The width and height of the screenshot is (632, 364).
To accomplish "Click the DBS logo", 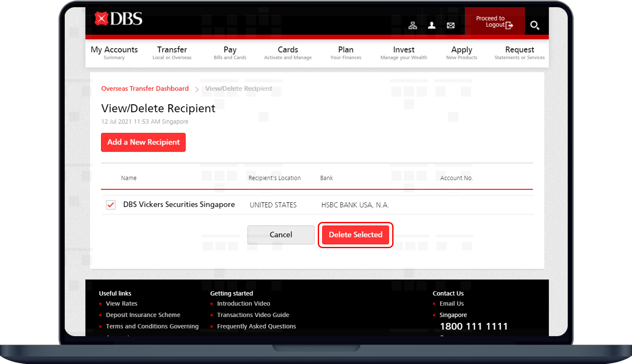I will click(118, 19).
